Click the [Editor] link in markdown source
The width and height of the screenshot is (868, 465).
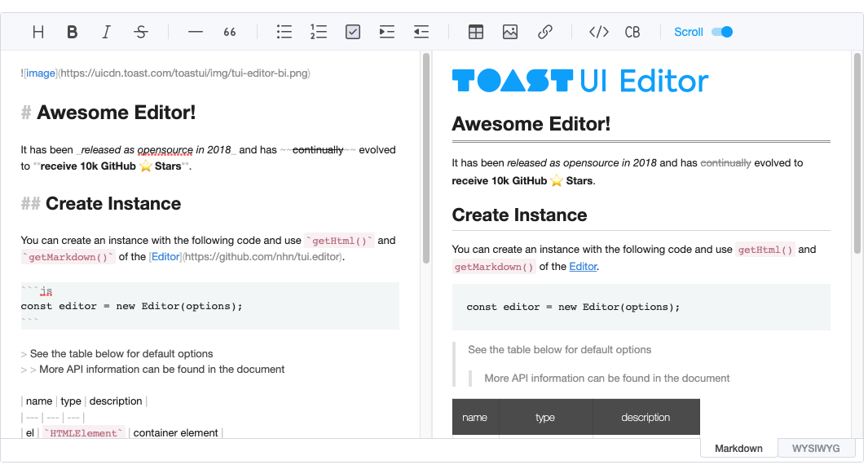(165, 257)
